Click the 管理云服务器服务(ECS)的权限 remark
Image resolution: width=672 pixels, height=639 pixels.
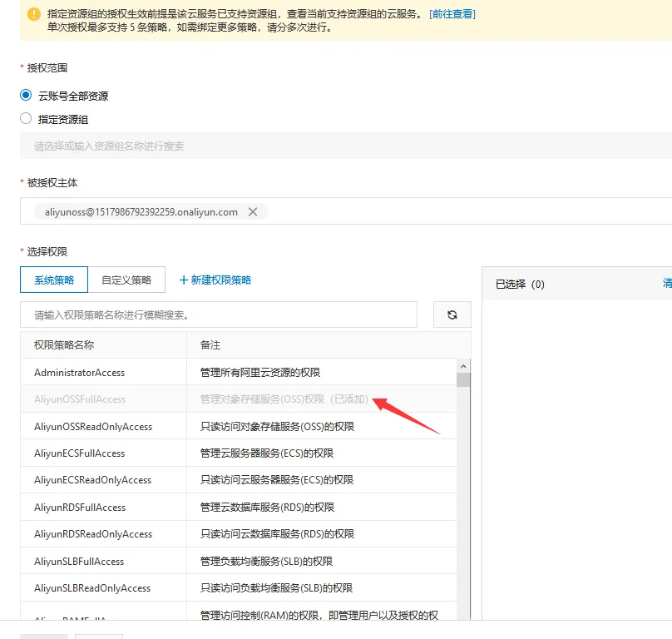click(267, 453)
